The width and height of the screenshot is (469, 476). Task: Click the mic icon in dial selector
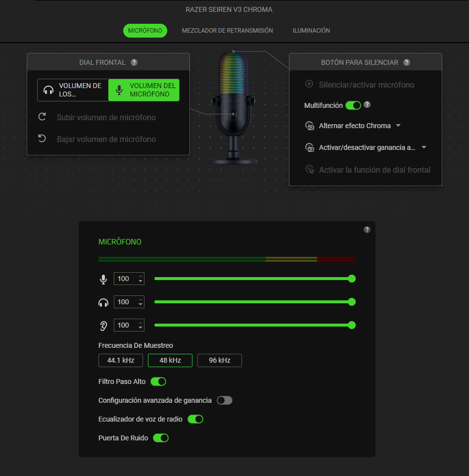(x=119, y=90)
